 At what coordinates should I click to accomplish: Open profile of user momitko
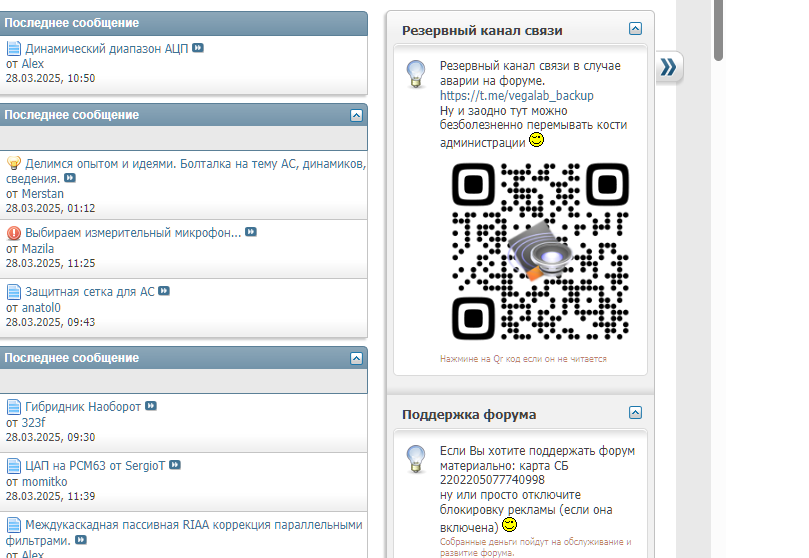(x=44, y=482)
